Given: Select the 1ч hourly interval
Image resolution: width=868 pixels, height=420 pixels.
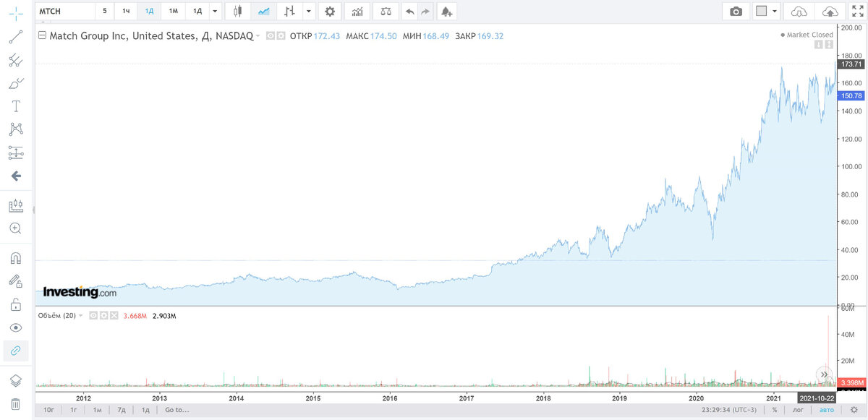Looking at the screenshot, I should pyautogui.click(x=127, y=11).
